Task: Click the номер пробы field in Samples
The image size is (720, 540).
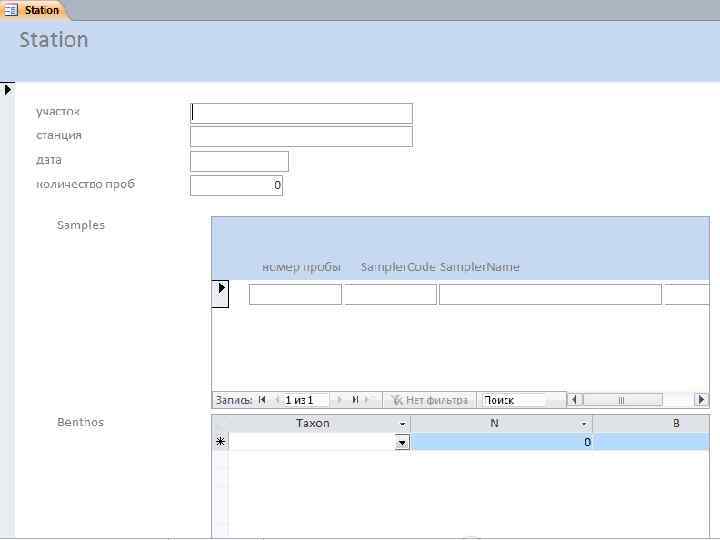Action: coord(295,294)
